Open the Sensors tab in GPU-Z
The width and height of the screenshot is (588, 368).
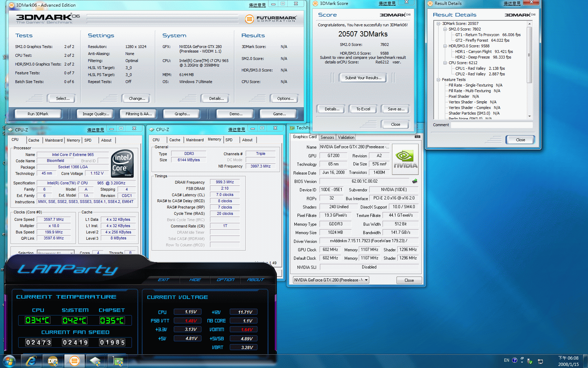click(327, 137)
